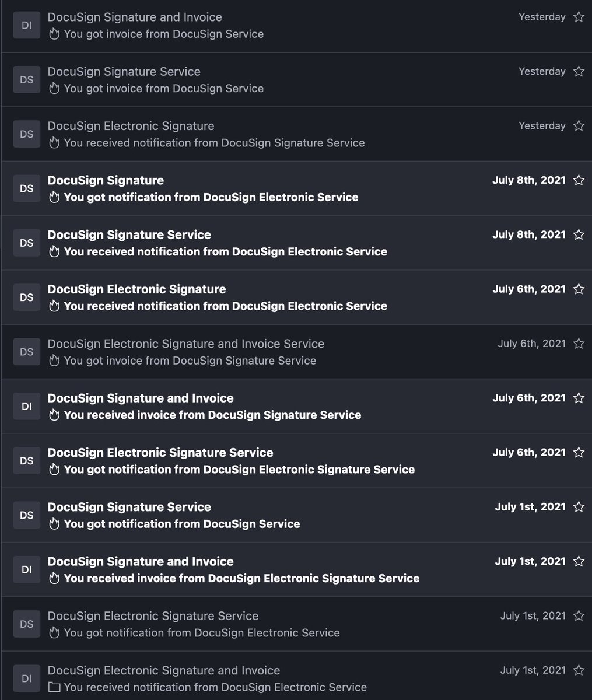Open subject 'You got notification from DocuSign Service'

click(182, 524)
